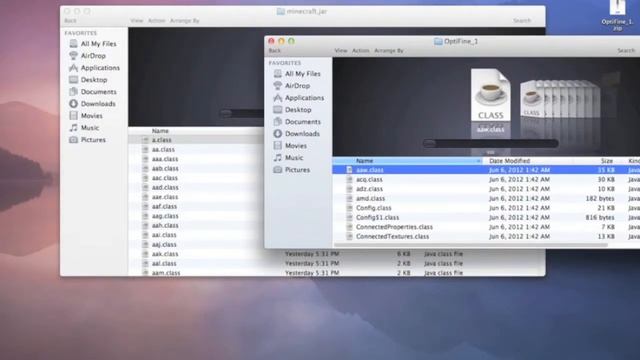The width and height of the screenshot is (640, 360).
Task: Click the aaw.class Cover Flow preview icon
Action: (490, 95)
